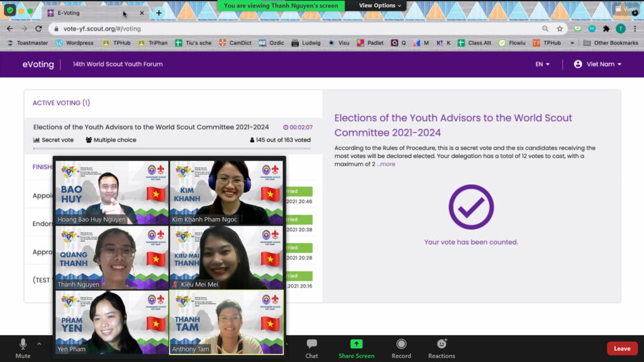
Task: Open the View Options dropdown
Action: [x=380, y=6]
